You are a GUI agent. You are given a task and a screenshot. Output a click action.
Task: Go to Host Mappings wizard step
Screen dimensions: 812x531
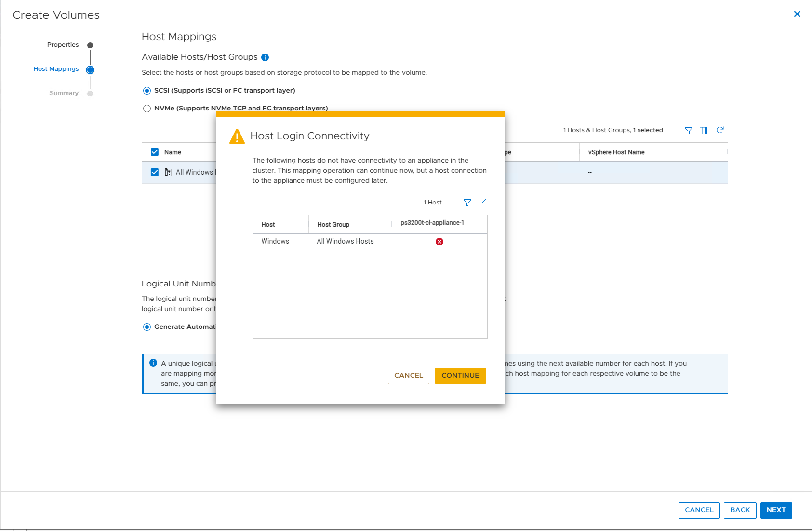pos(56,69)
